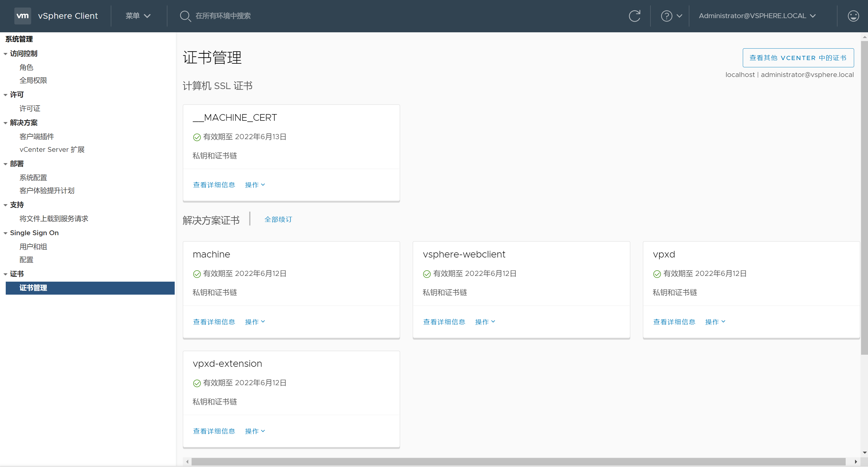This screenshot has width=868, height=467.
Task: Click the VMware vm logo icon
Action: [23, 16]
